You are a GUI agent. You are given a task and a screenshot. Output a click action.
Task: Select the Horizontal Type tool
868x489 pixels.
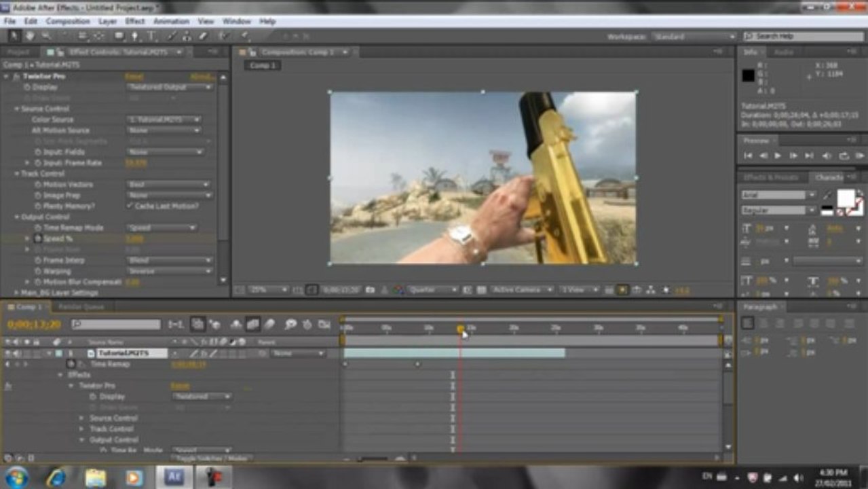151,36
